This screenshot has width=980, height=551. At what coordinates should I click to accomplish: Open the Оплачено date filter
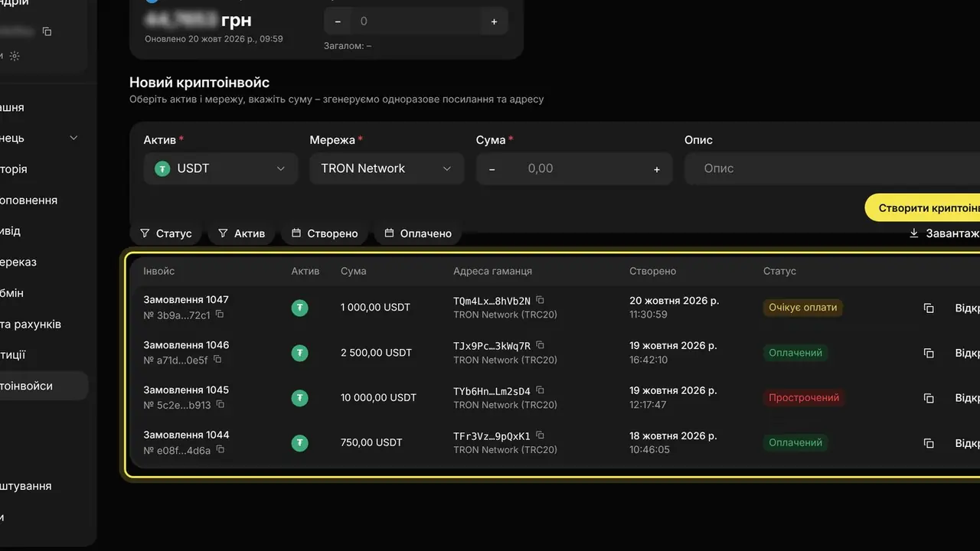(x=418, y=233)
